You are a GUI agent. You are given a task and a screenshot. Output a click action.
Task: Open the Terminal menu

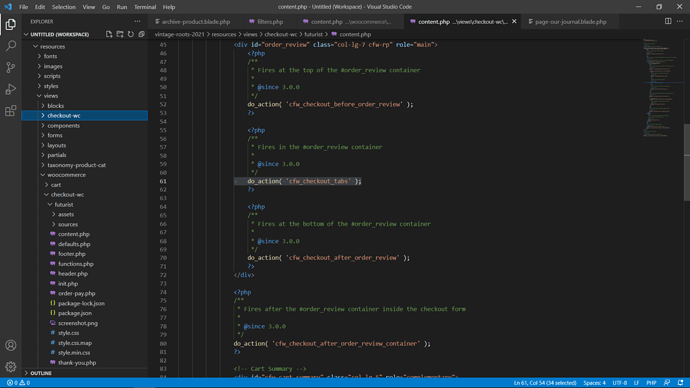click(x=145, y=7)
